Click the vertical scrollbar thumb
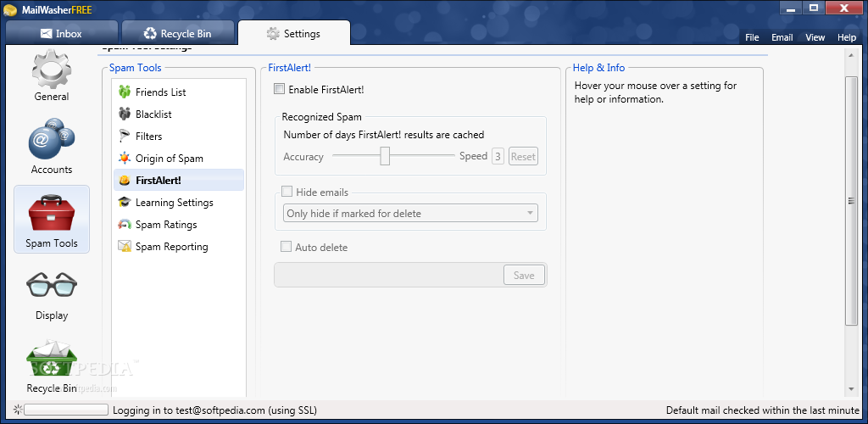Screen dimensions: 868x424 [x=851, y=201]
